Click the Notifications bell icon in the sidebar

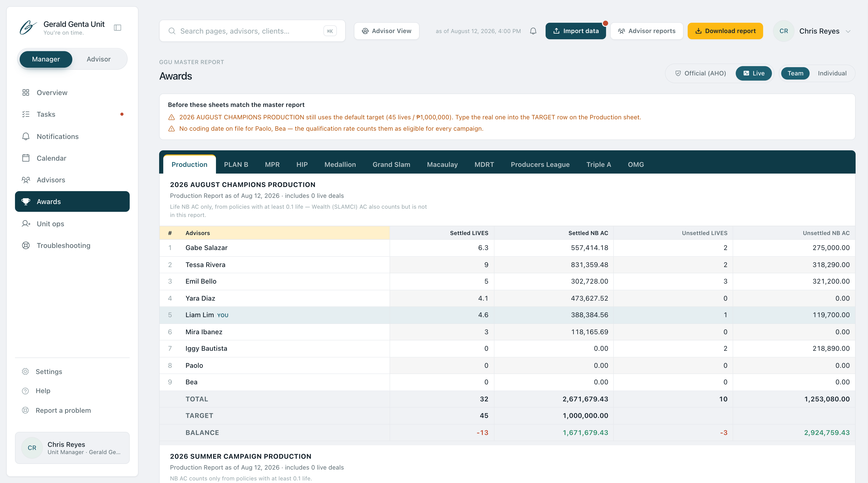(x=26, y=136)
